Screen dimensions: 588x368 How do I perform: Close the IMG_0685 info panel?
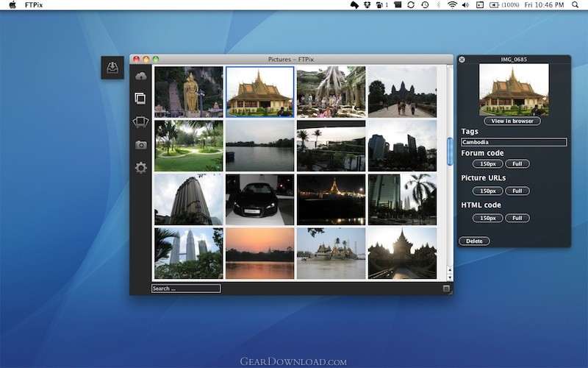tap(462, 60)
